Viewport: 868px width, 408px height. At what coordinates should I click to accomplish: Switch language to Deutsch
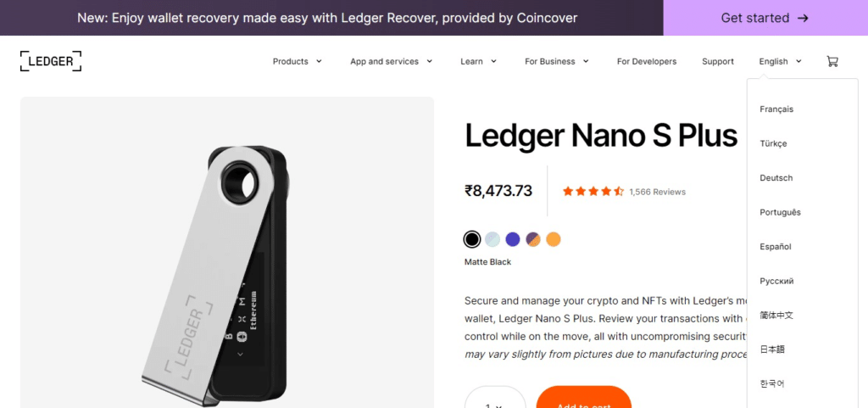coord(776,178)
